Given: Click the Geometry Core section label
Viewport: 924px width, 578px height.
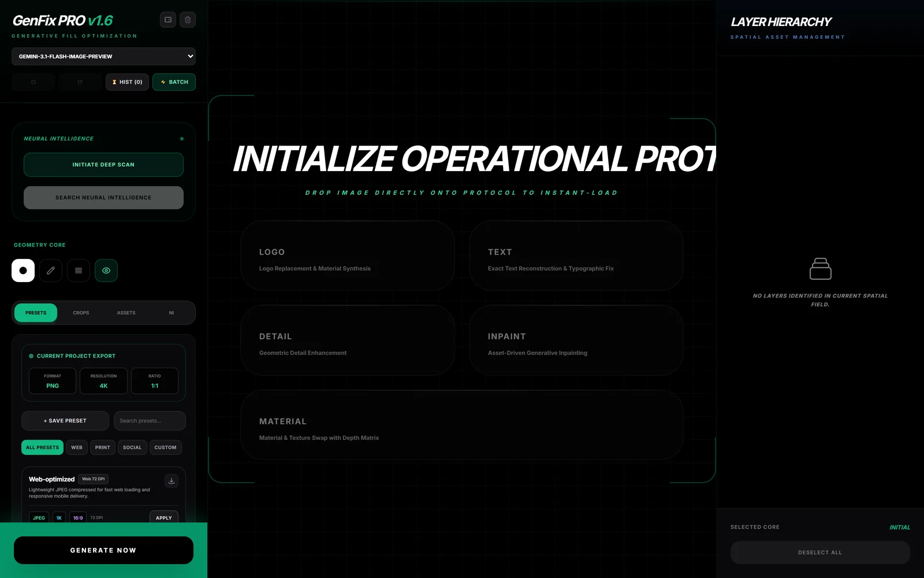Looking at the screenshot, I should pos(40,245).
